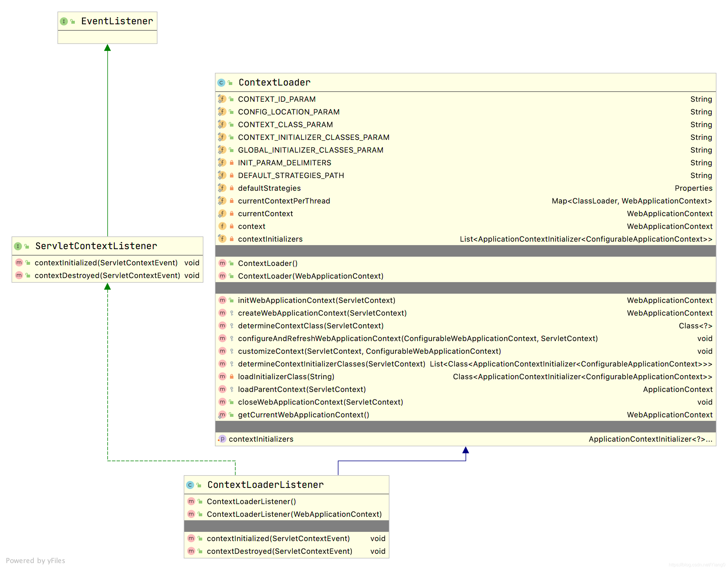The height and width of the screenshot is (570, 728).
Task: Select customizeContext method row
Action: (x=466, y=351)
